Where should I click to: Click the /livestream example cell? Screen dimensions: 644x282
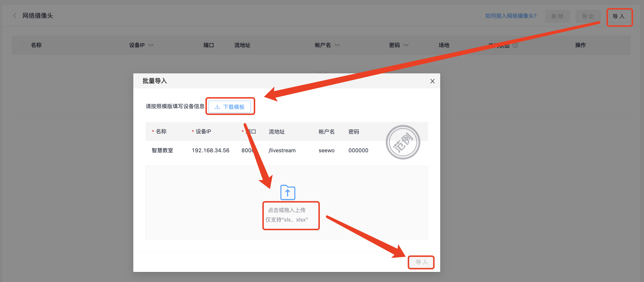pos(282,150)
